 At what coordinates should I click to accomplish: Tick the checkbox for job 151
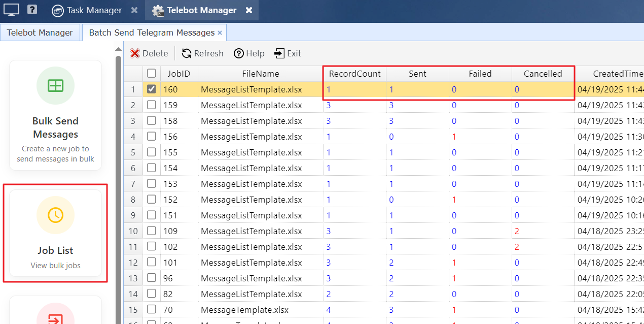tap(151, 215)
